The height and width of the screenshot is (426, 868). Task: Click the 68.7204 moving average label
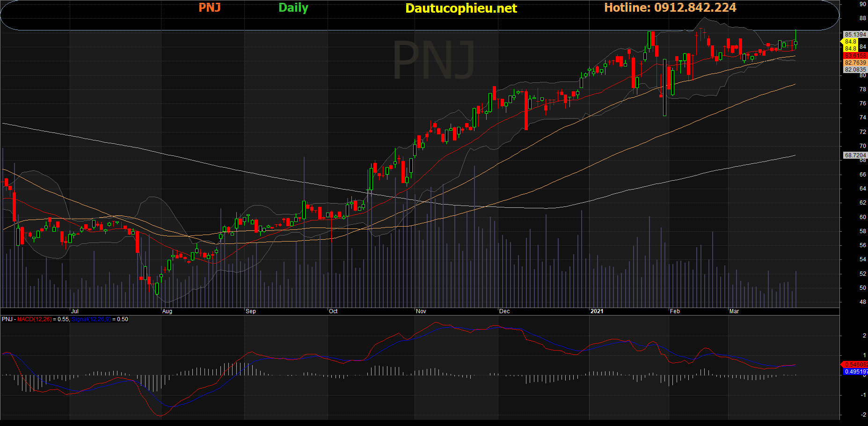855,155
